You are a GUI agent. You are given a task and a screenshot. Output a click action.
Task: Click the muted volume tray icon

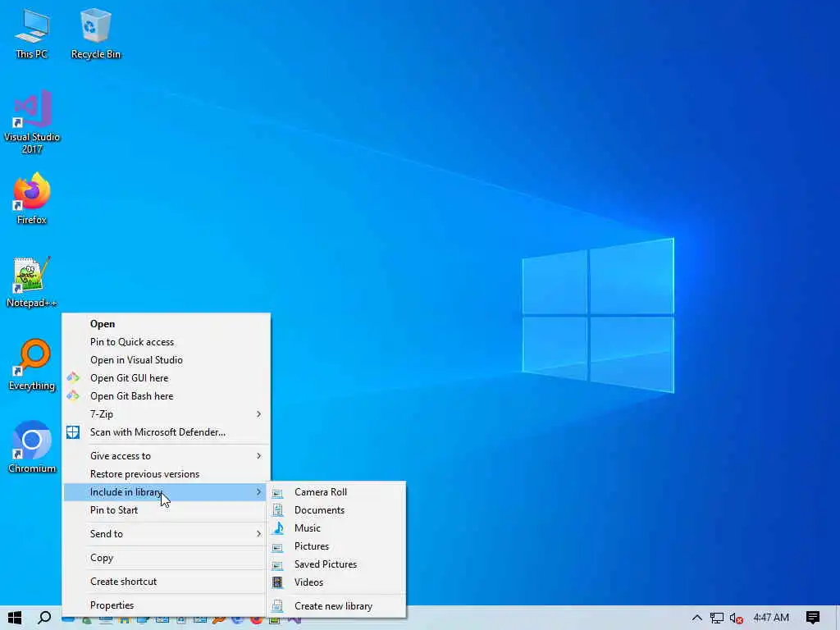click(x=736, y=619)
